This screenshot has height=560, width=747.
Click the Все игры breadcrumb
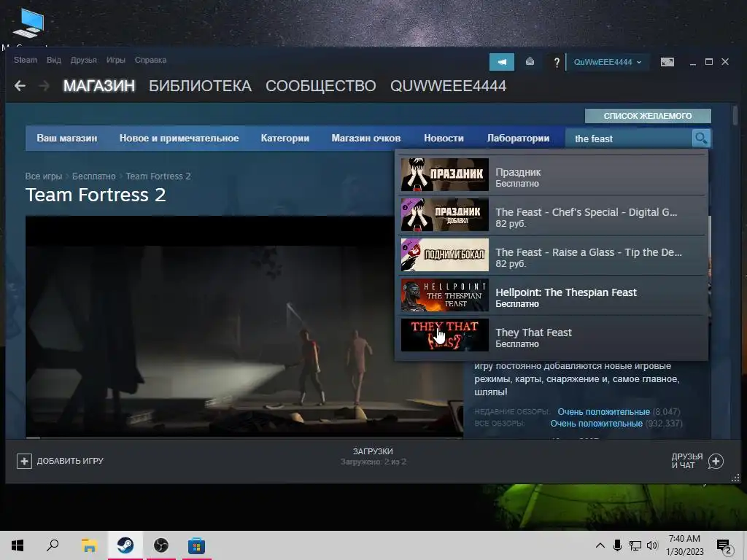43,176
